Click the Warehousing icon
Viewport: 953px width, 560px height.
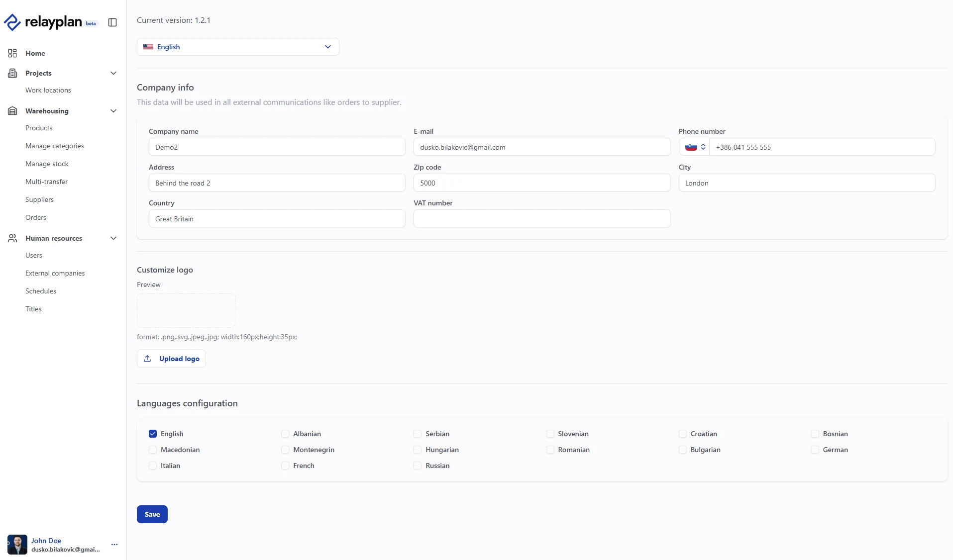click(12, 111)
